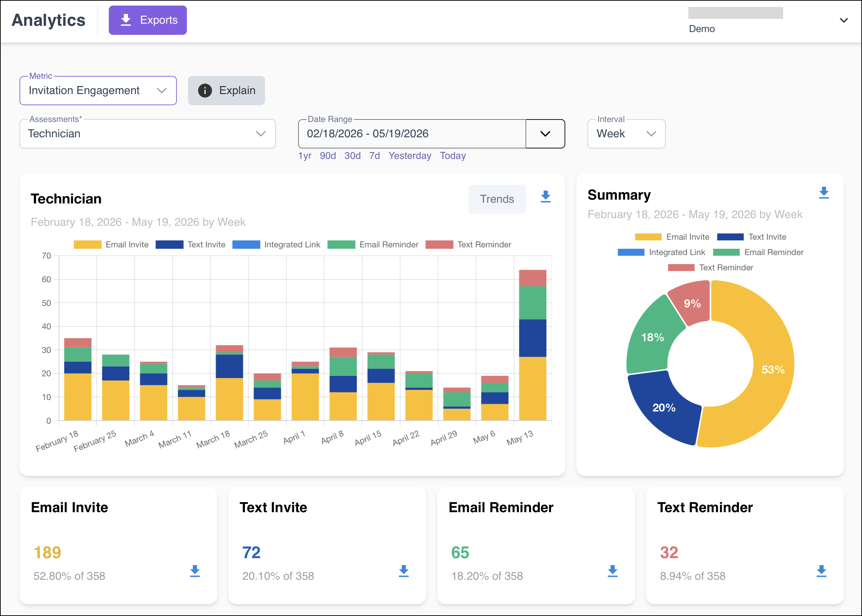The width and height of the screenshot is (862, 616).
Task: Download the Technician chart data
Action: 545,197
